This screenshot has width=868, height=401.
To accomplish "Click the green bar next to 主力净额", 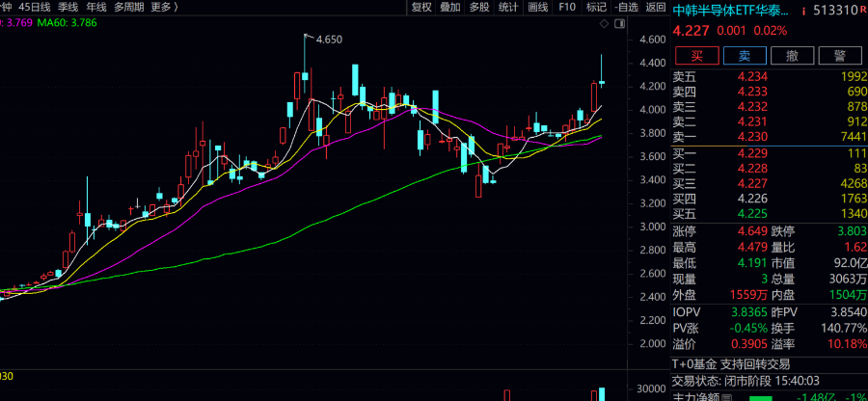I will pos(761,396).
